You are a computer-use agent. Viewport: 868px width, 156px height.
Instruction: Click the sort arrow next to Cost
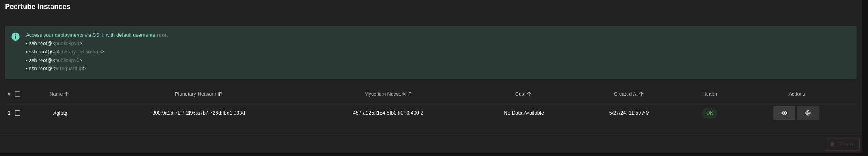[x=529, y=94]
